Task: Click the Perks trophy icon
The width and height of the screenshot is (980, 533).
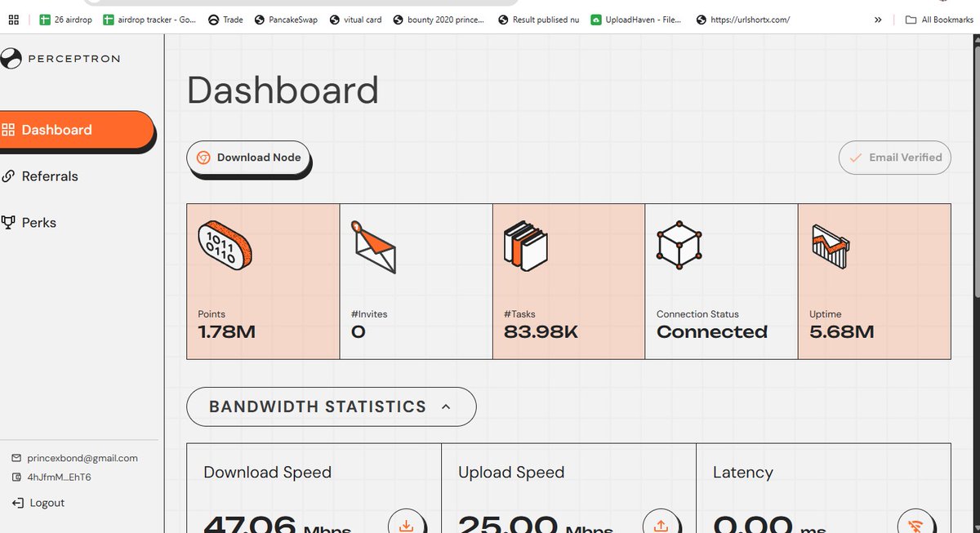Action: pos(9,223)
